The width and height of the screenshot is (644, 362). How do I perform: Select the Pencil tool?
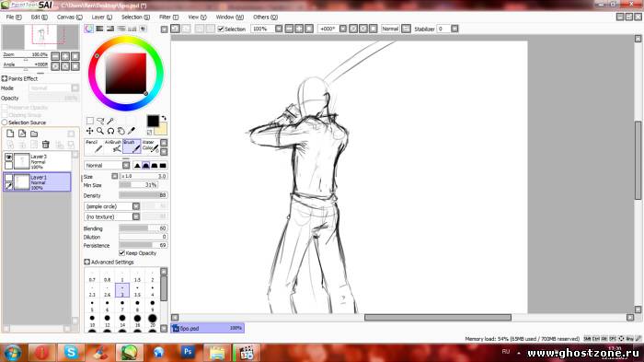click(x=94, y=146)
